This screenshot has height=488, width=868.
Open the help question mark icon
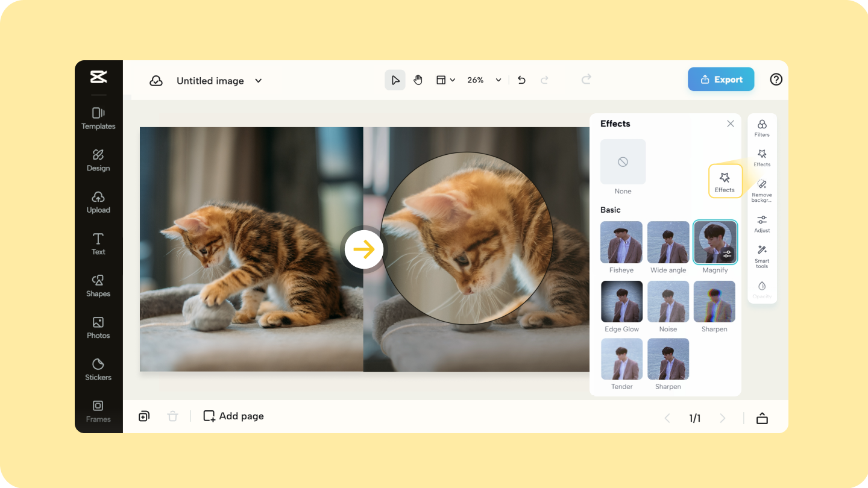tap(776, 80)
